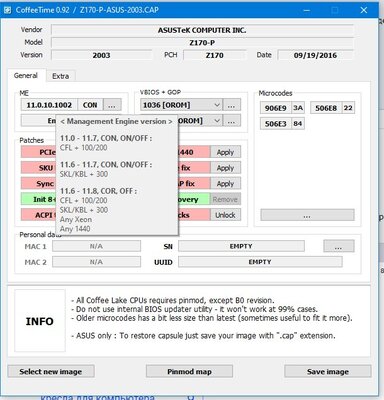This screenshot has height=400, width=384.
Task: Click the ME version 11.0.10.1002 field
Action: pyautogui.click(x=49, y=105)
